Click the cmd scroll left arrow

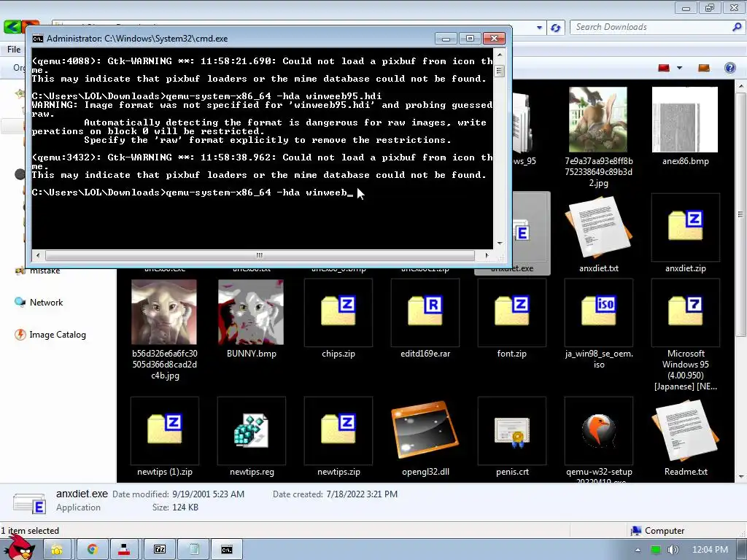coord(38,255)
